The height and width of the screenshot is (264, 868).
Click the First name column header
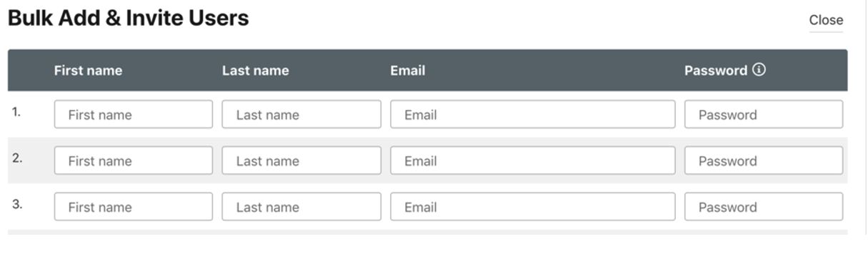(88, 71)
